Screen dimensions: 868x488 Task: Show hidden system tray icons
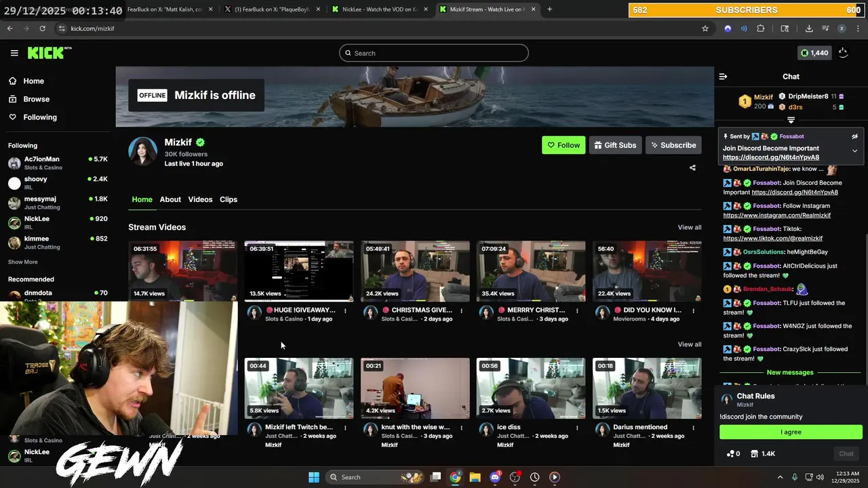(780, 477)
